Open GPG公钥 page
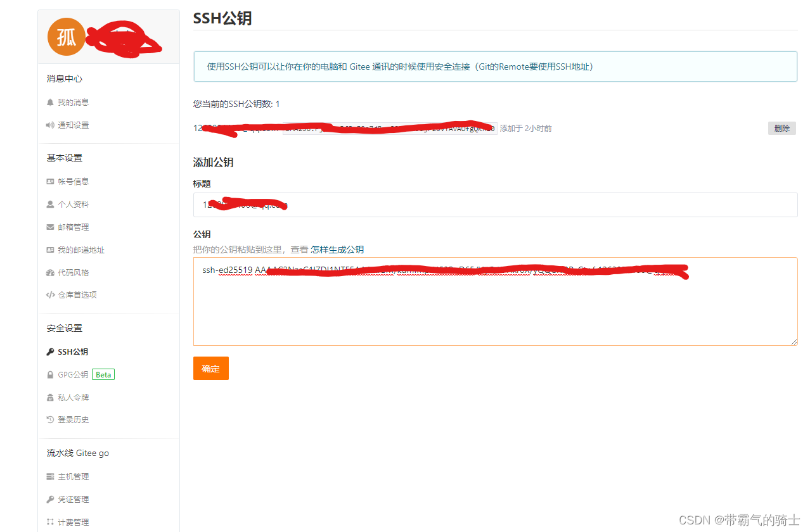Image resolution: width=810 pixels, height=532 pixels. 73,374
